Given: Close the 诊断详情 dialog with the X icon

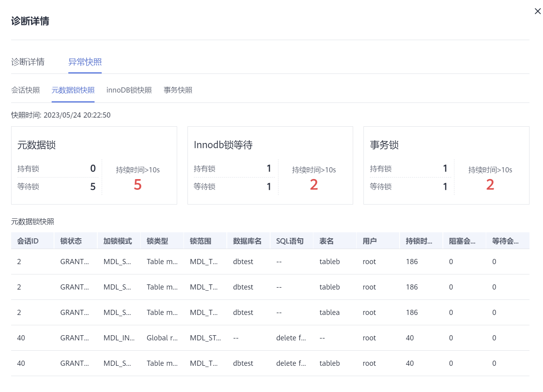Looking at the screenshot, I should pyautogui.click(x=537, y=11).
